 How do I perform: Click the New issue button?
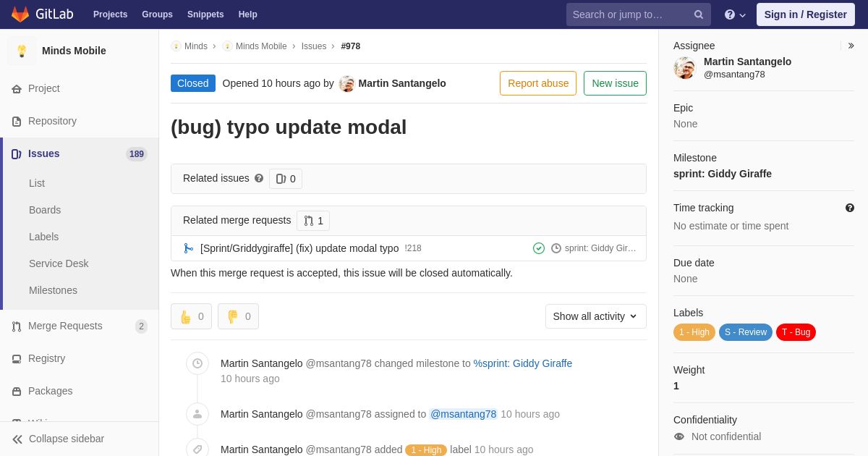click(615, 83)
